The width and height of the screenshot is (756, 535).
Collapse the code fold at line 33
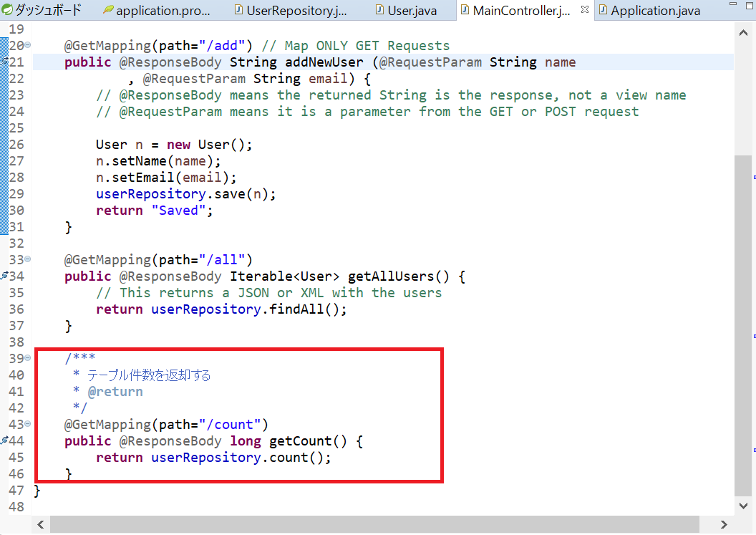28,260
